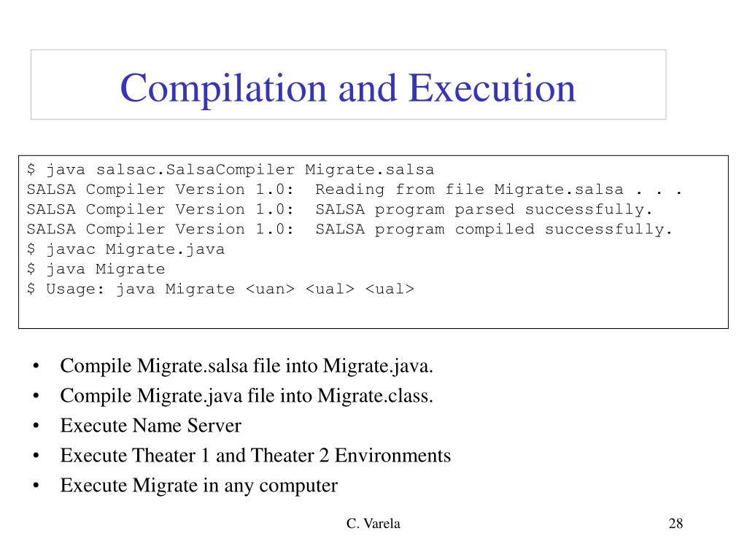The width and height of the screenshot is (747, 560).
Task: Click bullet 'Execute Name Server'
Action: click(x=150, y=426)
